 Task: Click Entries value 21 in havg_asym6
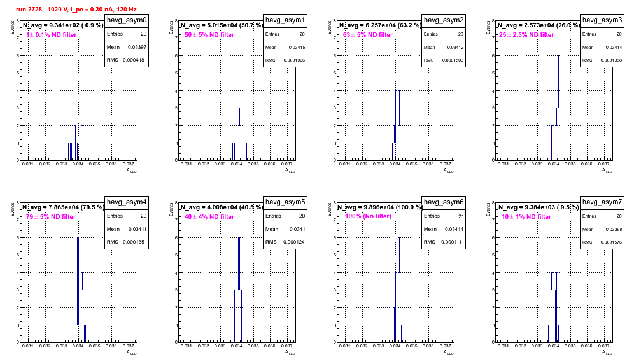pyautogui.click(x=461, y=216)
